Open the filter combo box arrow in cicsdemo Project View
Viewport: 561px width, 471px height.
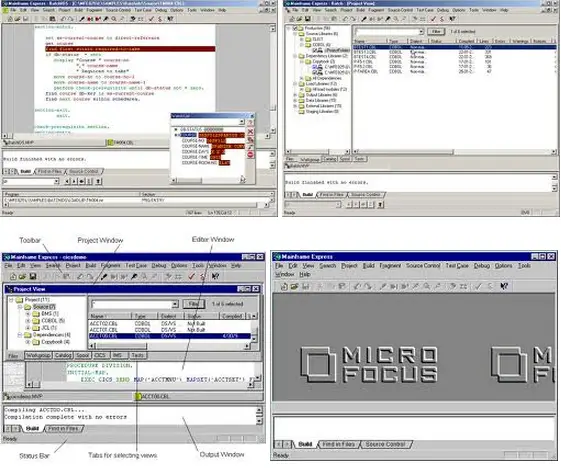coord(175,304)
